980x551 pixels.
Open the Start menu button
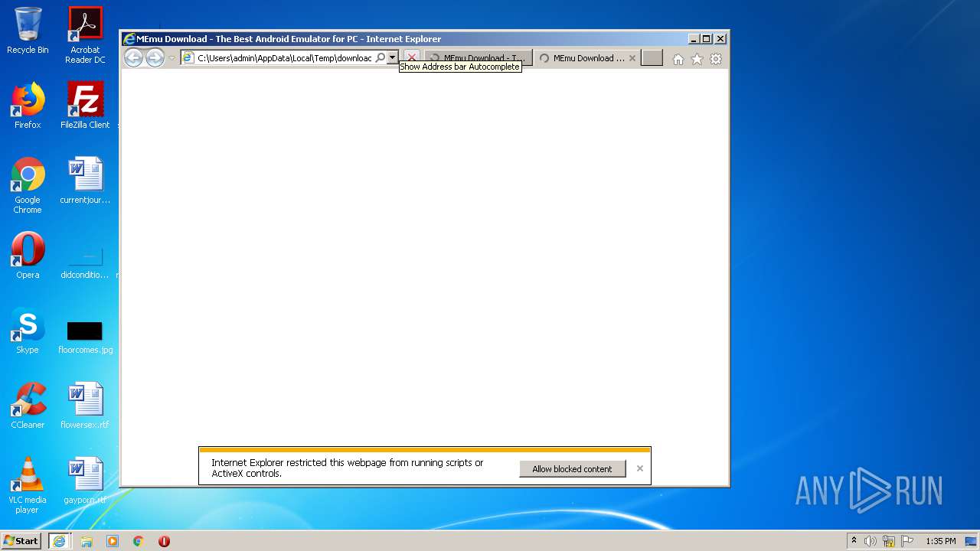click(x=21, y=540)
